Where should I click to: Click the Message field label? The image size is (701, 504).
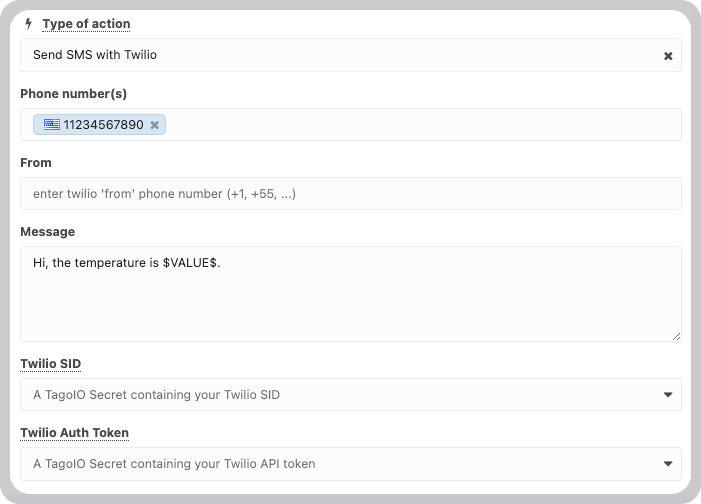tap(48, 232)
